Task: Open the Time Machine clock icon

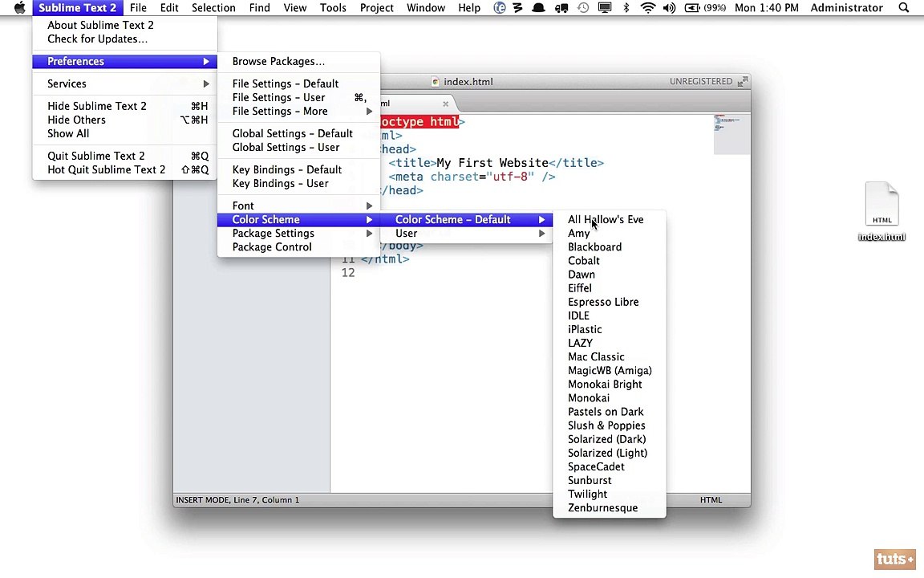Action: (583, 8)
